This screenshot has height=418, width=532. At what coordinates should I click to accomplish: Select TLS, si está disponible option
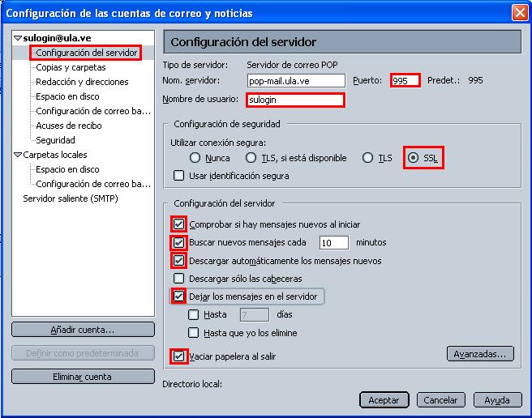point(251,158)
